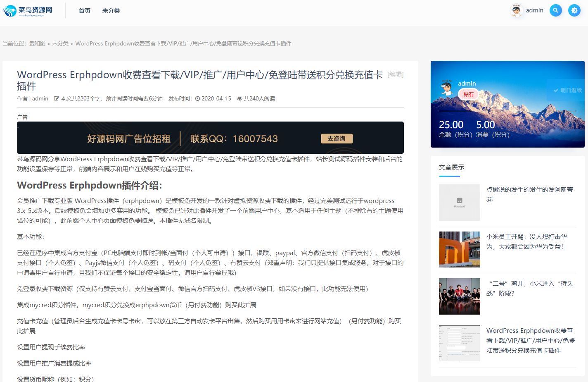Click the author admin link under title
The width and height of the screenshot is (588, 382).
[x=40, y=98]
